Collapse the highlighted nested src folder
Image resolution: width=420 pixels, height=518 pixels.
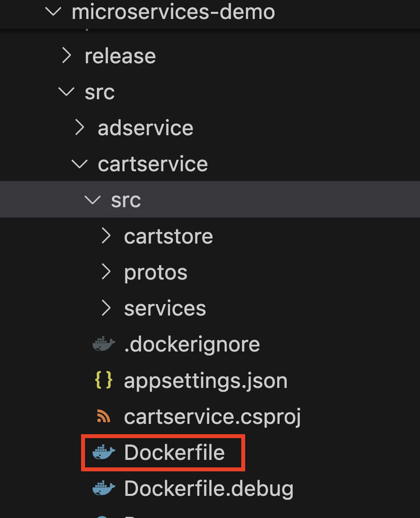[x=93, y=200]
